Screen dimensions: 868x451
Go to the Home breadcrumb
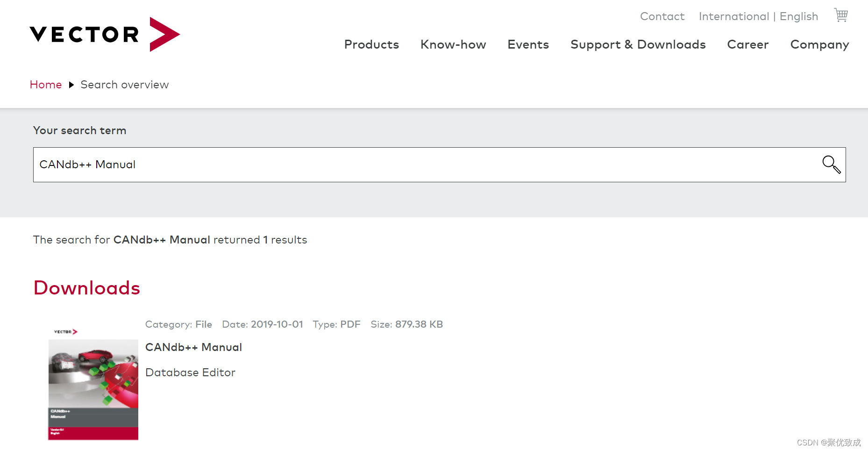pyautogui.click(x=46, y=85)
